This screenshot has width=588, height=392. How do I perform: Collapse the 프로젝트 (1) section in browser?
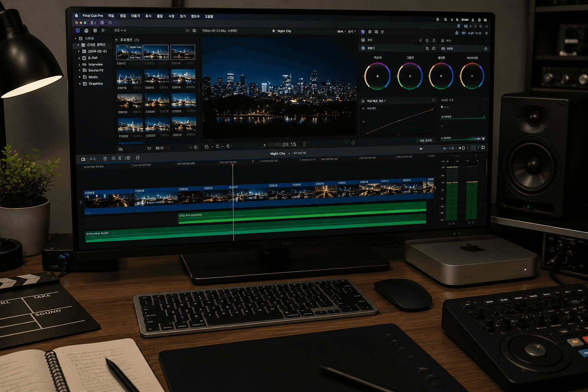(x=116, y=40)
